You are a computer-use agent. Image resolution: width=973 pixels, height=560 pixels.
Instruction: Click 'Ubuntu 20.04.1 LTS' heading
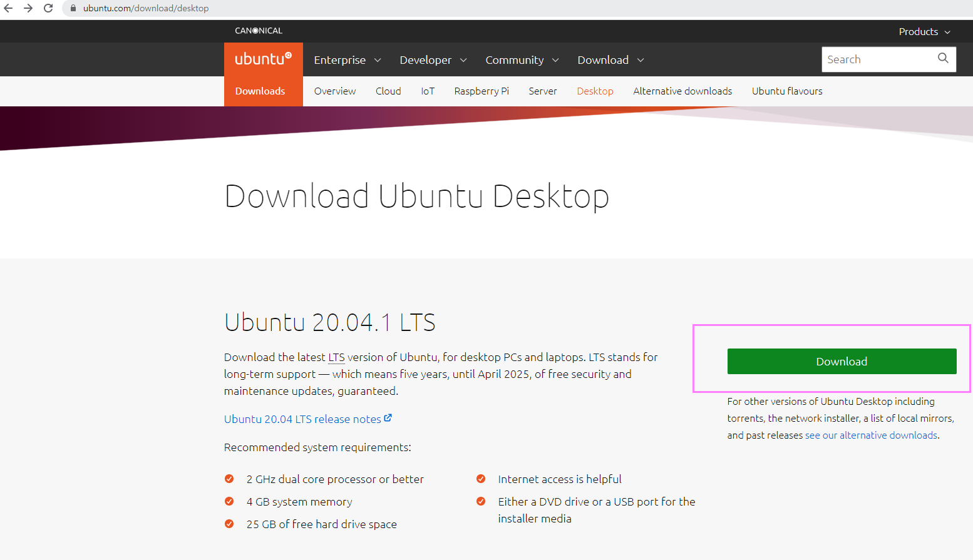(330, 322)
